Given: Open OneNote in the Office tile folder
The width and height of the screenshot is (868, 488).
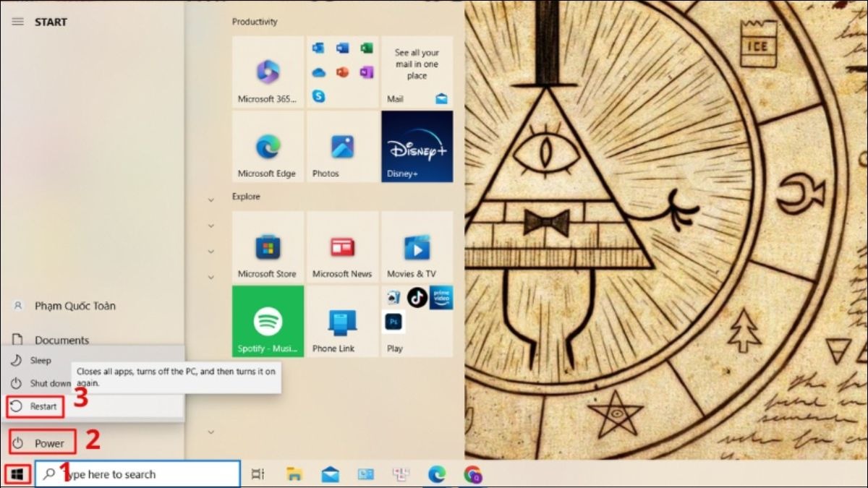Looking at the screenshot, I should point(366,72).
